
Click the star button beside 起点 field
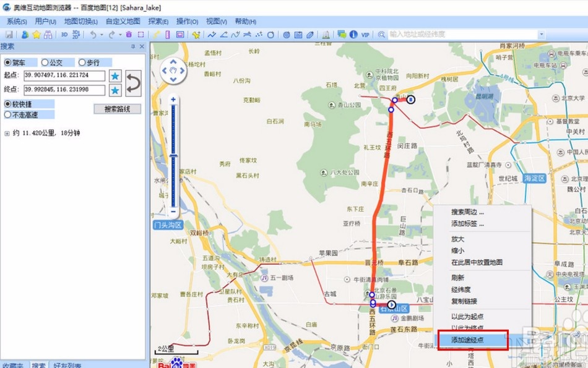click(x=115, y=76)
